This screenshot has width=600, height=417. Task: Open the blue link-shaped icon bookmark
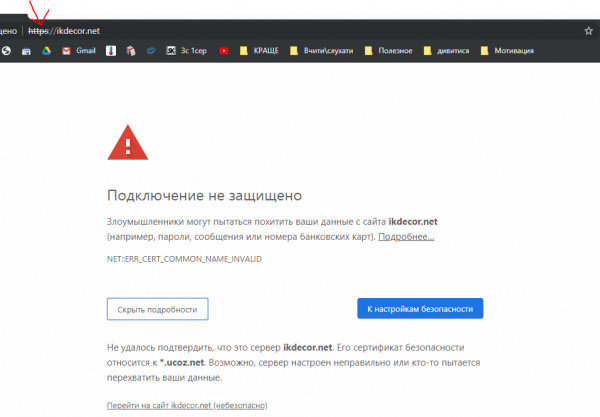[151, 51]
